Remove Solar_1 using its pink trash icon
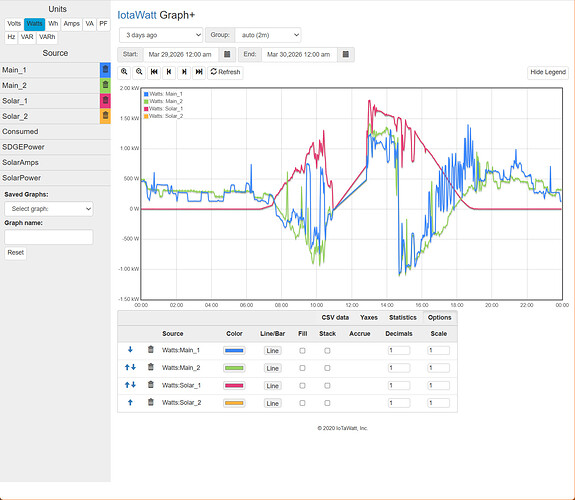This screenshot has height=500, width=575. 105,101
